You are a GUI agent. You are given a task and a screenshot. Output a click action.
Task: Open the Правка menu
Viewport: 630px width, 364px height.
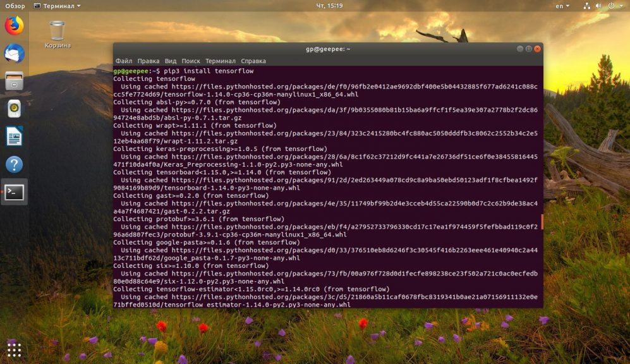coord(148,61)
